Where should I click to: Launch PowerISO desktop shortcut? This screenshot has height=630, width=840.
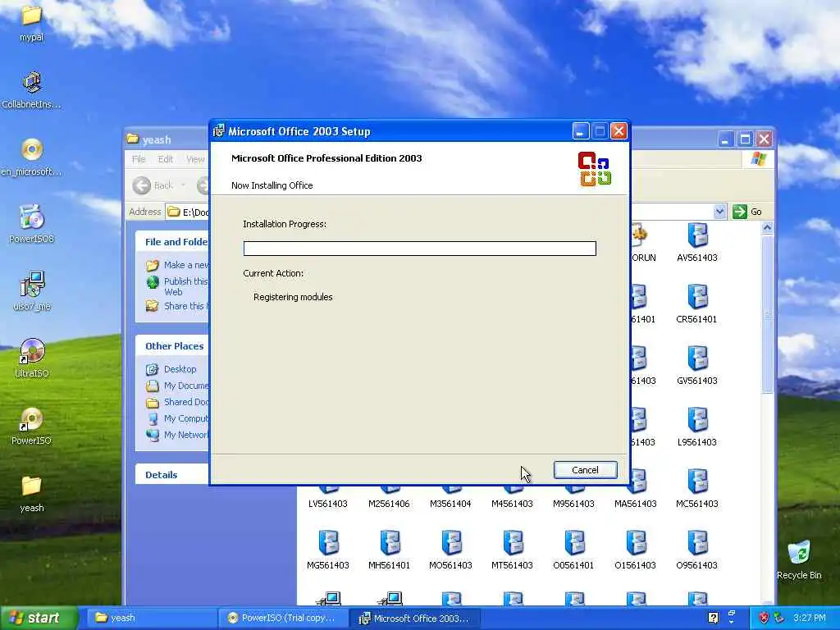point(32,427)
